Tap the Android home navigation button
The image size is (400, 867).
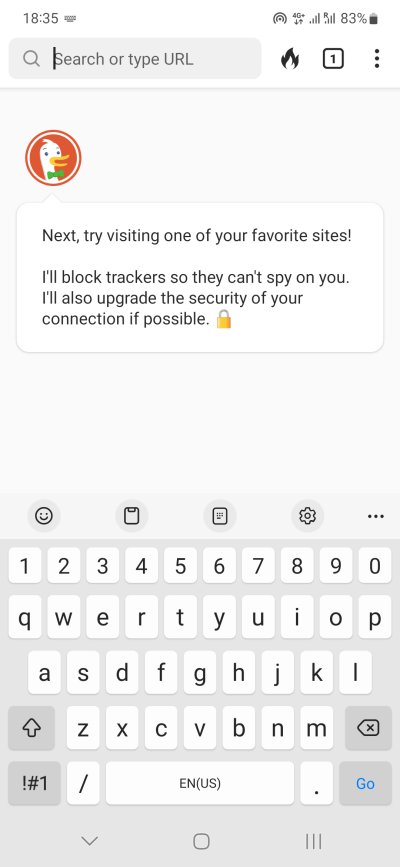(201, 841)
